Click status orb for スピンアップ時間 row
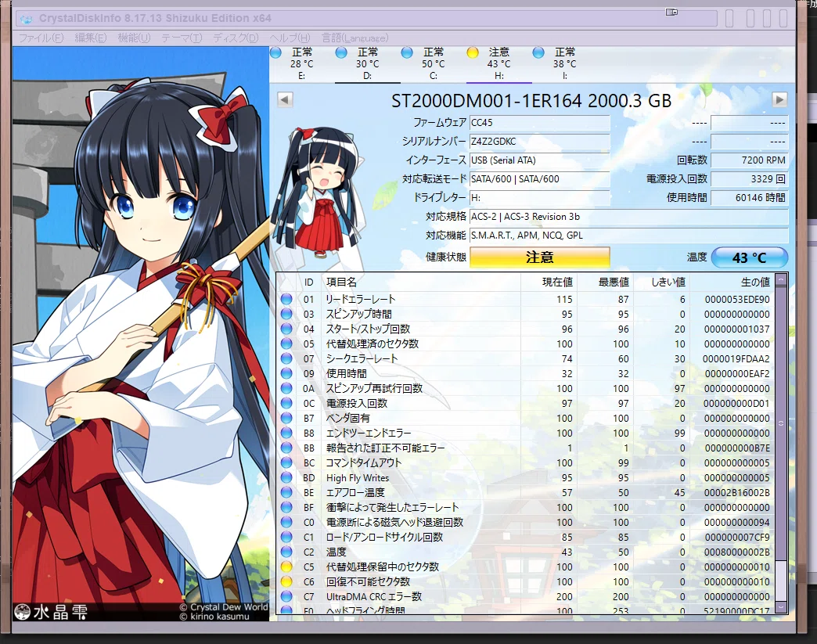 pyautogui.click(x=286, y=315)
